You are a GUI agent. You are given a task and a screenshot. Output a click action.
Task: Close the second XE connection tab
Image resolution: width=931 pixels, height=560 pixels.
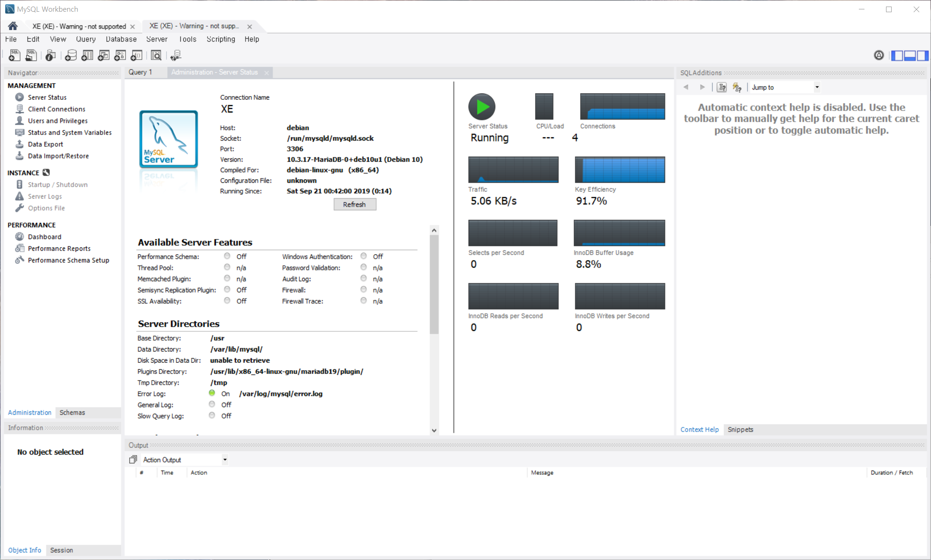pyautogui.click(x=250, y=27)
